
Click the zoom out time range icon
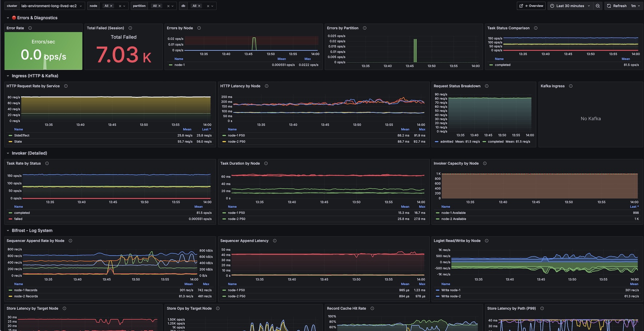[x=597, y=6]
